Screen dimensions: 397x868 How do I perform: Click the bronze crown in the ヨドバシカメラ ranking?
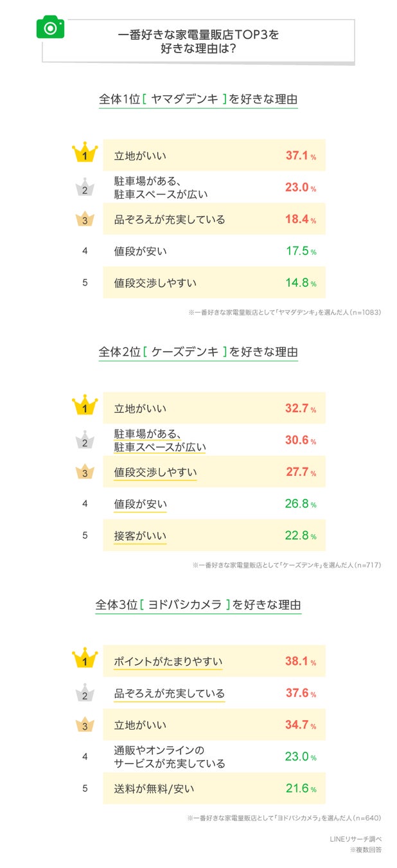(x=84, y=725)
